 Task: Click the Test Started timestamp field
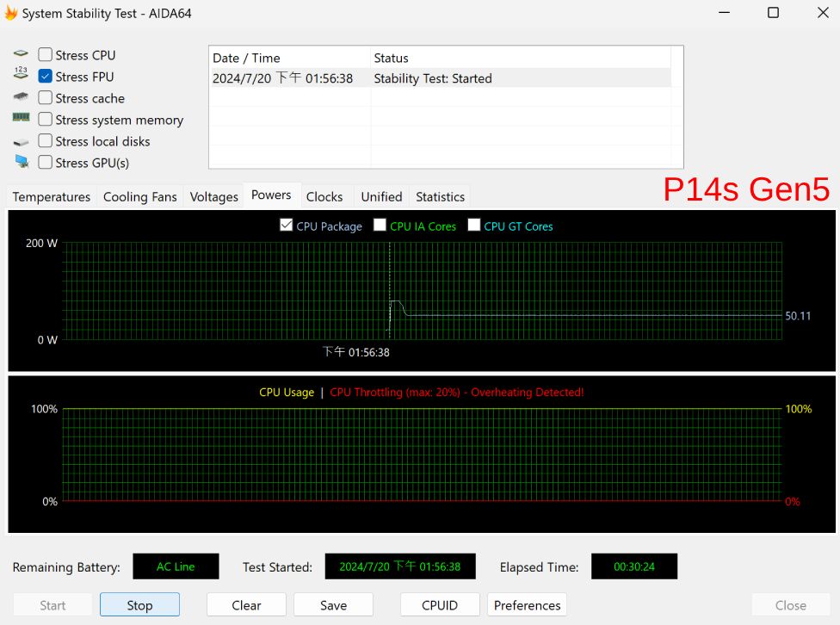(400, 566)
